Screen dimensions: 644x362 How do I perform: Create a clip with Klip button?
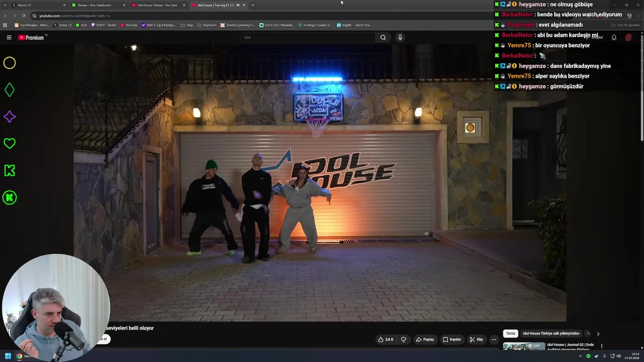click(476, 339)
